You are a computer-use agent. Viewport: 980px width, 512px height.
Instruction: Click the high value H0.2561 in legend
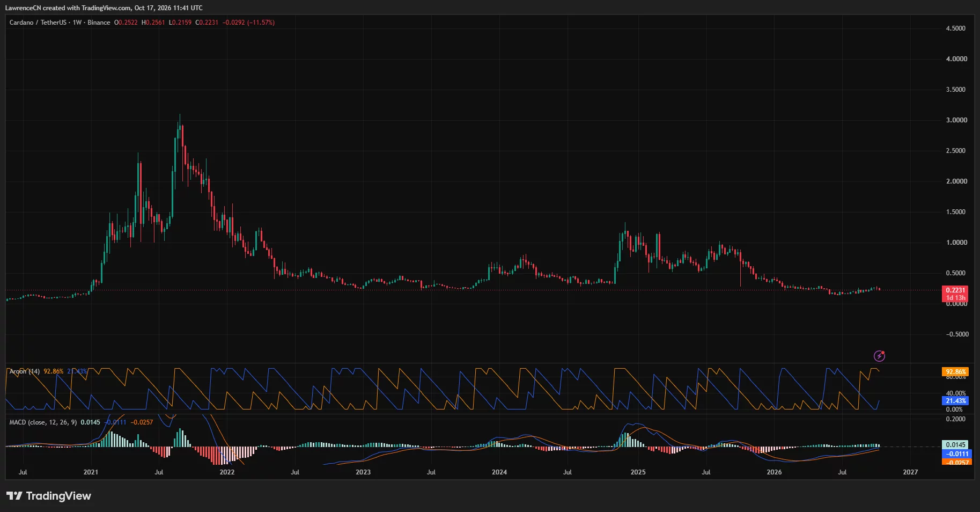pos(153,23)
